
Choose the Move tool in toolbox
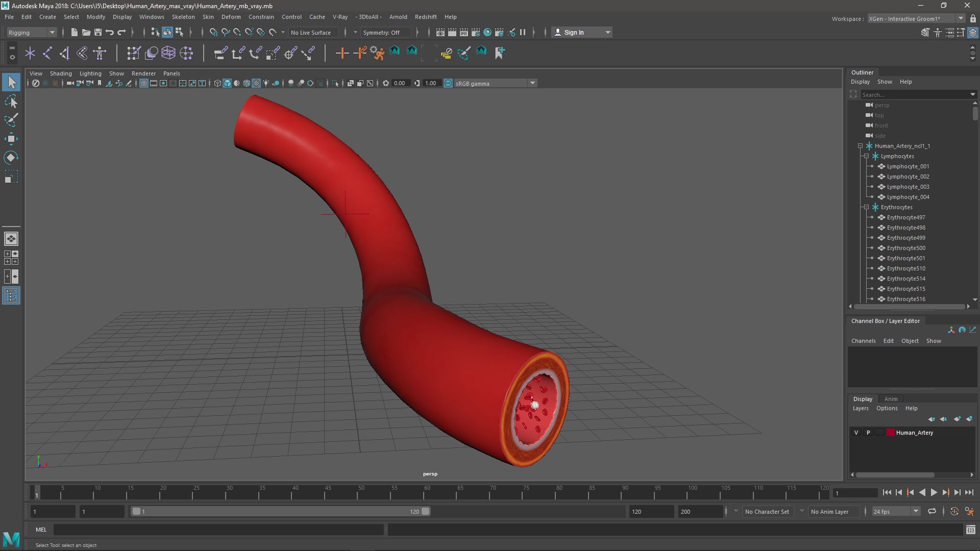coord(11,139)
